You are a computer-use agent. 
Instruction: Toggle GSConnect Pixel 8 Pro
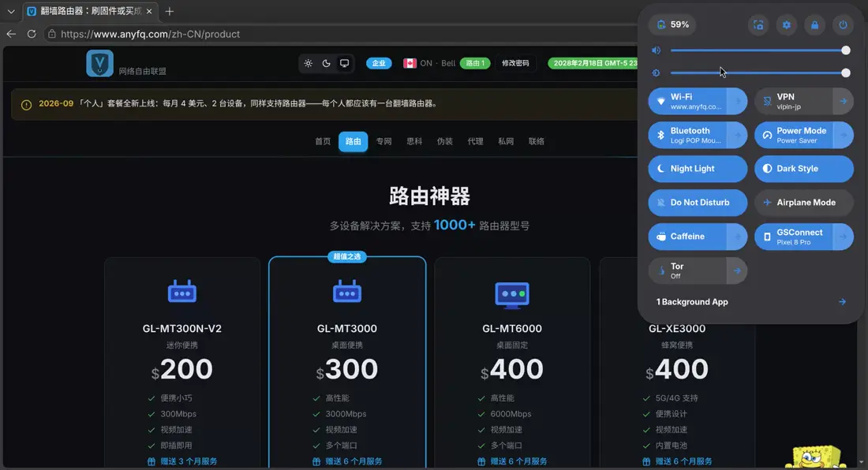tap(794, 237)
